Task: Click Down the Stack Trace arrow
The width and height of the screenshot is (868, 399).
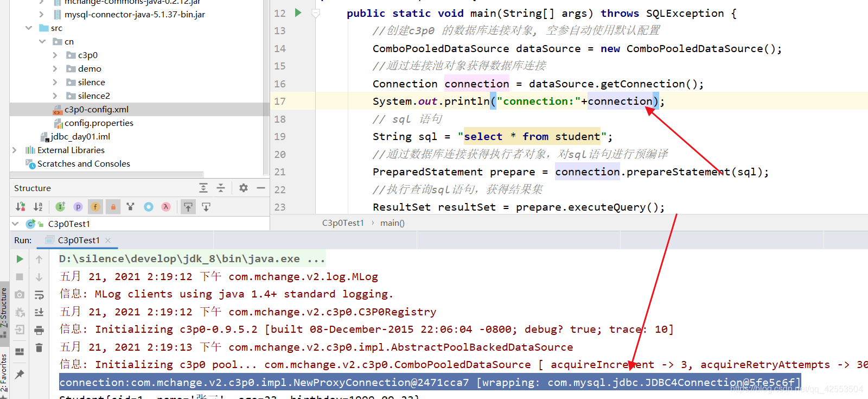Action: click(x=39, y=277)
